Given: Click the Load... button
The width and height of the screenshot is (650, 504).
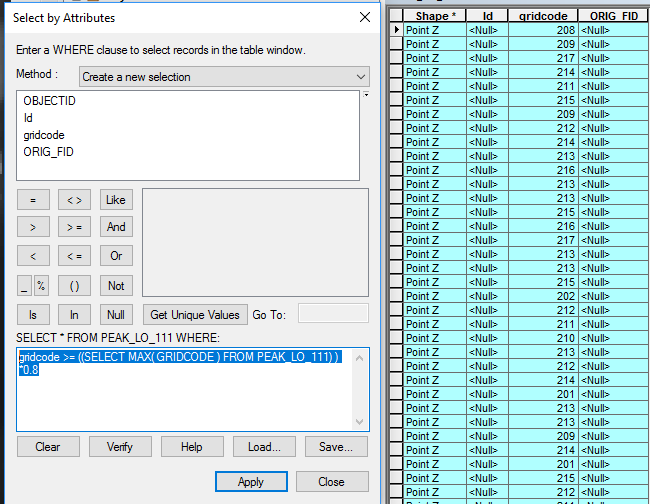Looking at the screenshot, I should (x=264, y=447).
